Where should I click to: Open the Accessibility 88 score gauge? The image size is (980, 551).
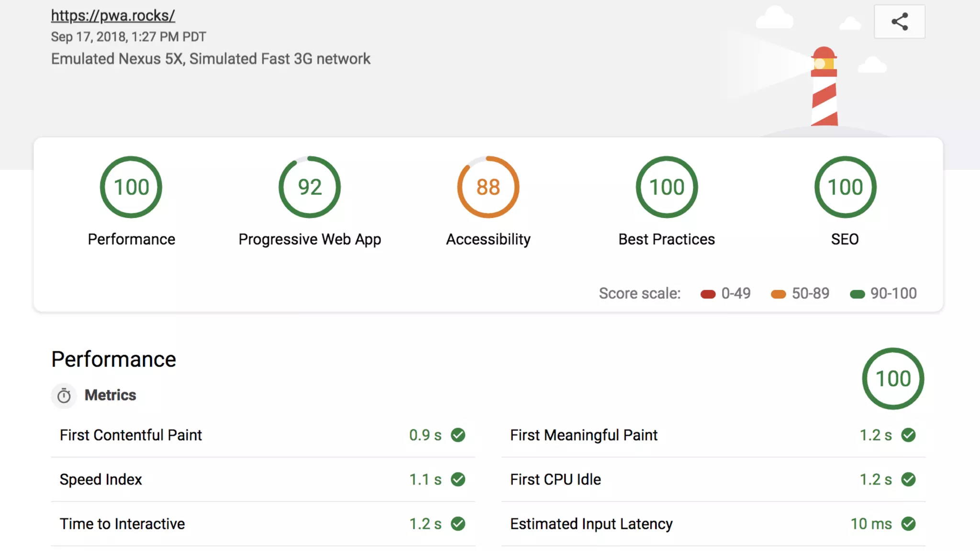pos(488,187)
